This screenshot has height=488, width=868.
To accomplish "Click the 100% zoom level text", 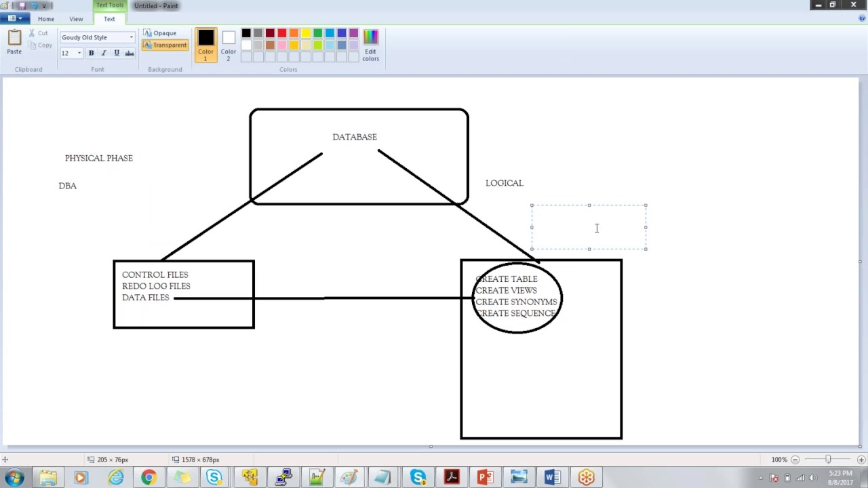I will coord(779,460).
